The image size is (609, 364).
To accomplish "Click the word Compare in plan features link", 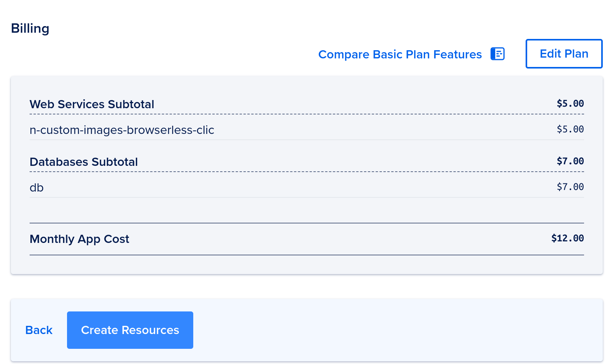I will [344, 55].
